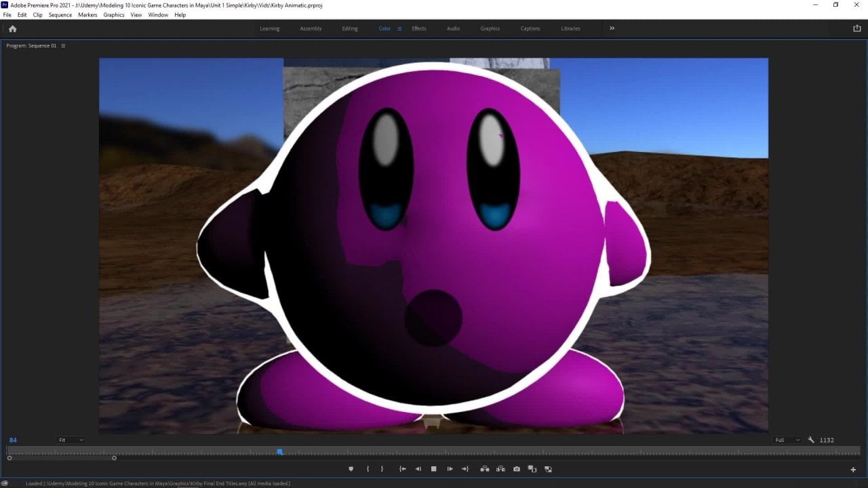Add a marker in the Program monitor
Screen dimensions: 868x488
click(351, 469)
